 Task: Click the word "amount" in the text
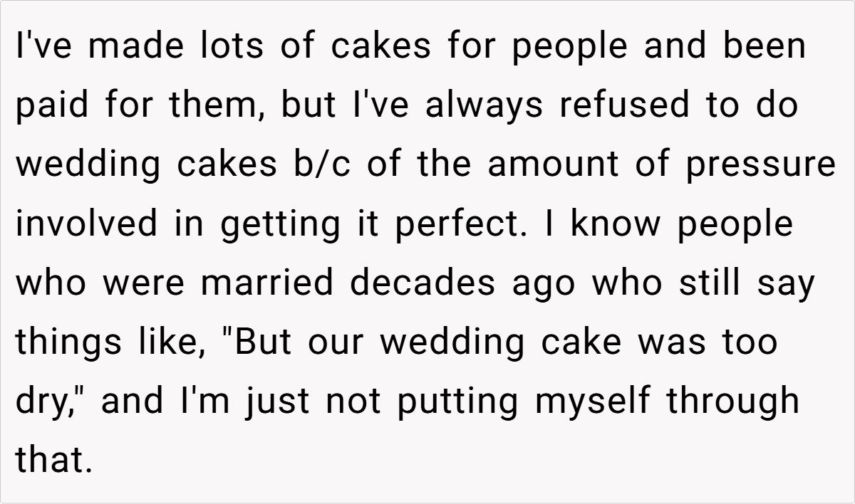546,165
